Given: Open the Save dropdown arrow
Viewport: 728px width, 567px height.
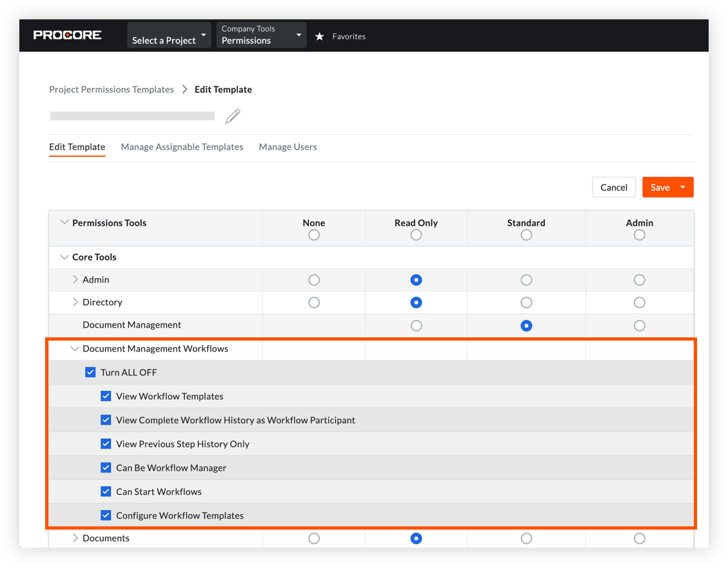Looking at the screenshot, I should pyautogui.click(x=683, y=187).
